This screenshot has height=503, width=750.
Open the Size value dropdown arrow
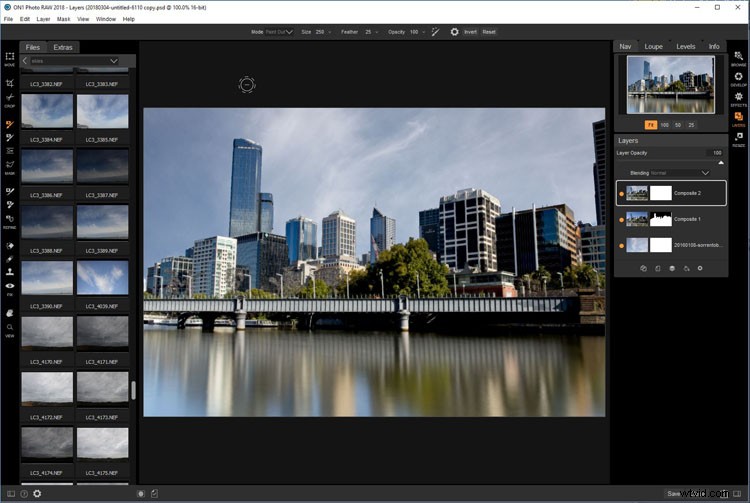point(330,32)
